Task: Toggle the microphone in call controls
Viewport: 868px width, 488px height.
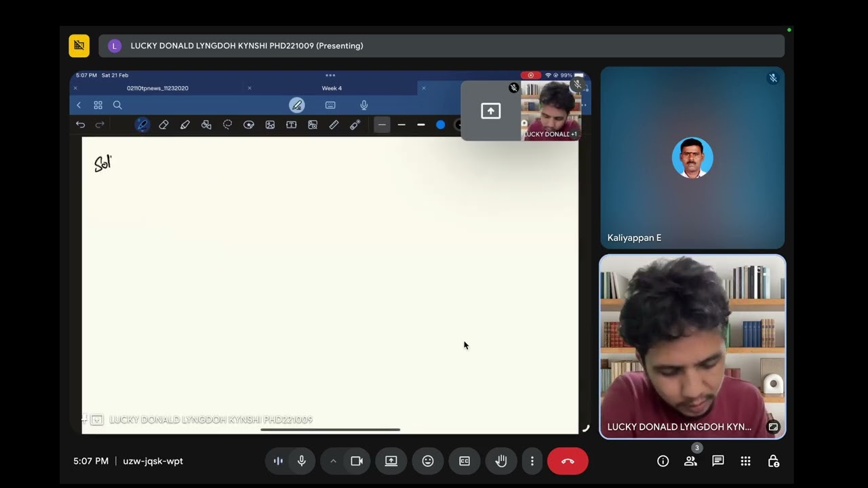Action: pos(302,461)
